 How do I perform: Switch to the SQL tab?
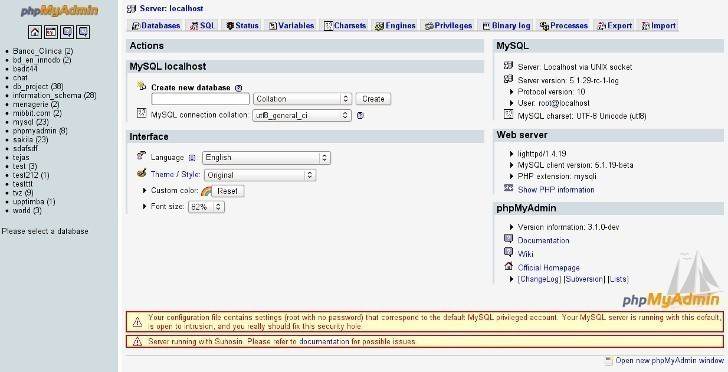202,26
